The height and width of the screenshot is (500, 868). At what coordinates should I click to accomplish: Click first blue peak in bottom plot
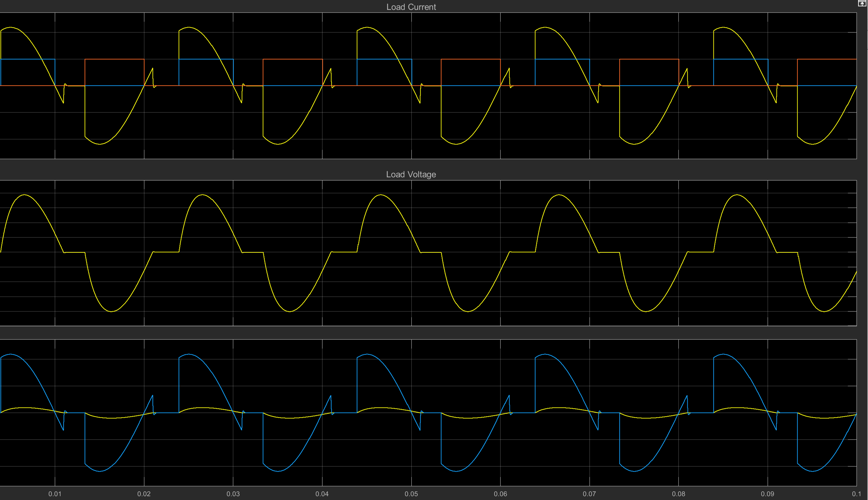pyautogui.click(x=11, y=354)
